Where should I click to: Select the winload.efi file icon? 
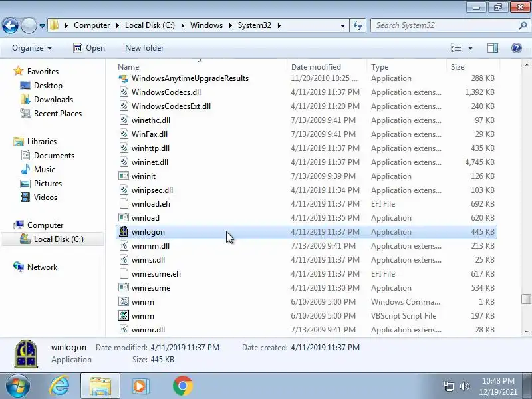pyautogui.click(x=124, y=204)
